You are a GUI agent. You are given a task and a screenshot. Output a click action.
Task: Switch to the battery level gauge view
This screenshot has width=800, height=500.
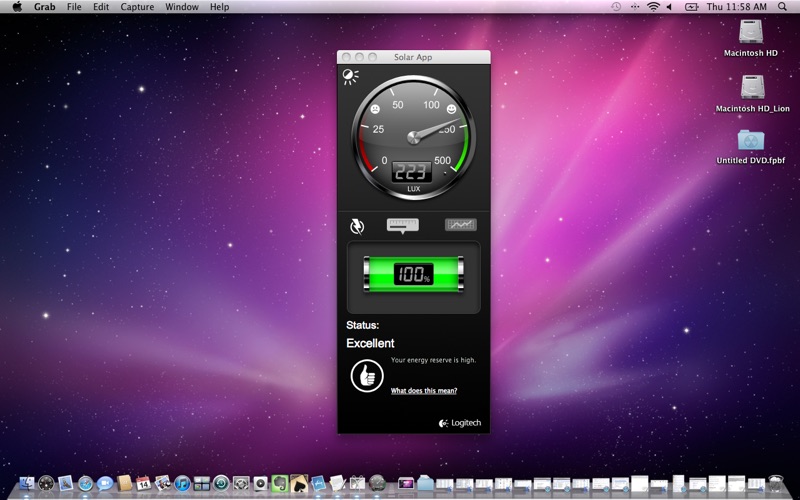tap(403, 225)
